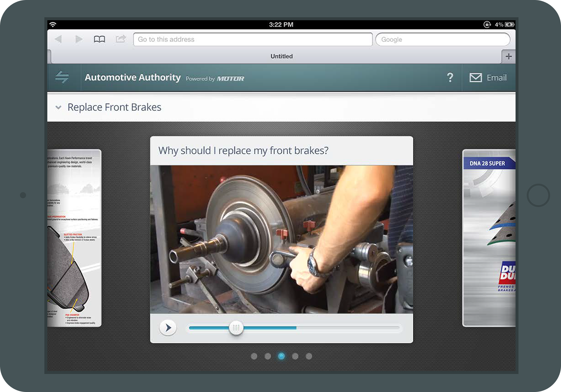Tap the browser forward arrow
The image size is (561, 392).
[79, 39]
